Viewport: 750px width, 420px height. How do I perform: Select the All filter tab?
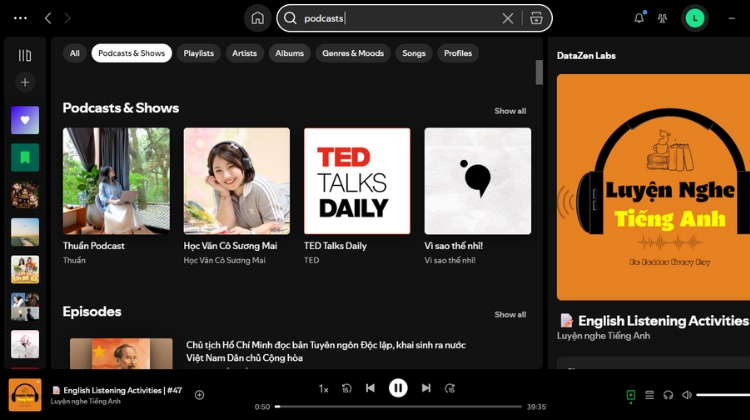(75, 53)
